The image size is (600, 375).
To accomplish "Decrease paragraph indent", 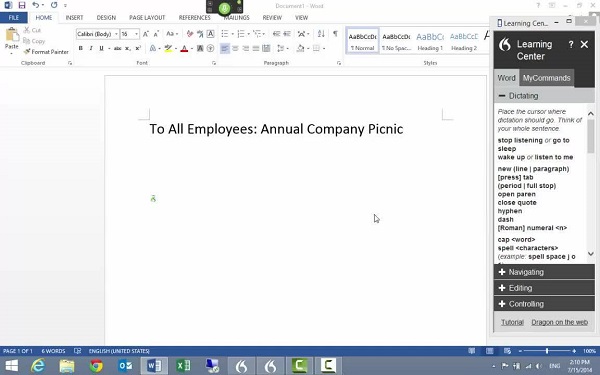I will [x=276, y=34].
